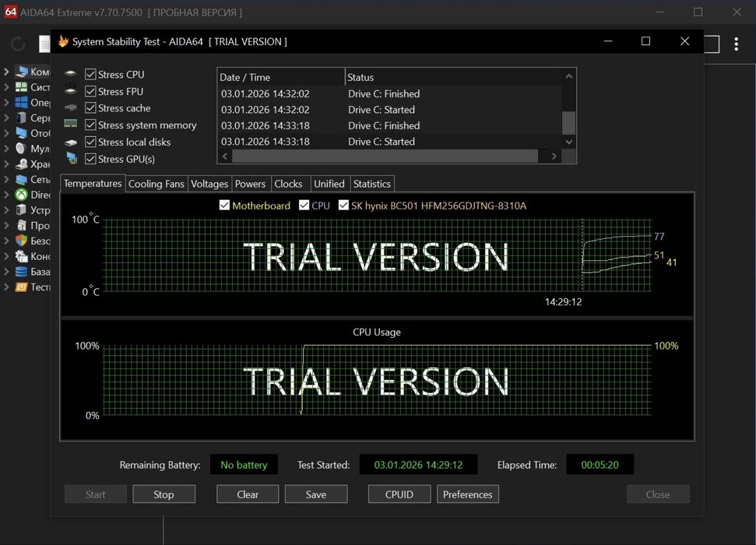The width and height of the screenshot is (756, 545).
Task: Click the Devices icon in sidebar tree
Action: coord(21,209)
